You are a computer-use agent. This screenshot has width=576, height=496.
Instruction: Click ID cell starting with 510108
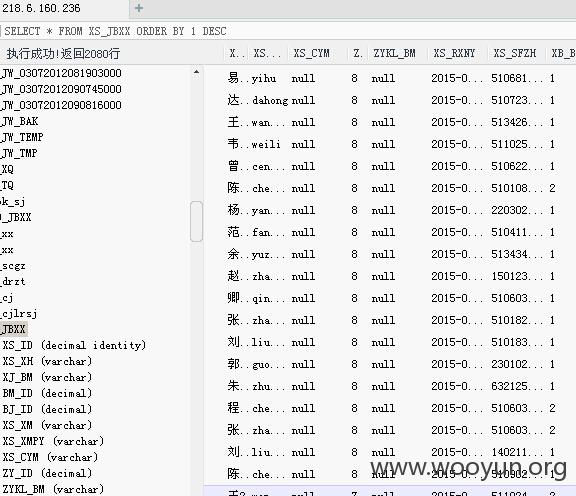(x=516, y=188)
